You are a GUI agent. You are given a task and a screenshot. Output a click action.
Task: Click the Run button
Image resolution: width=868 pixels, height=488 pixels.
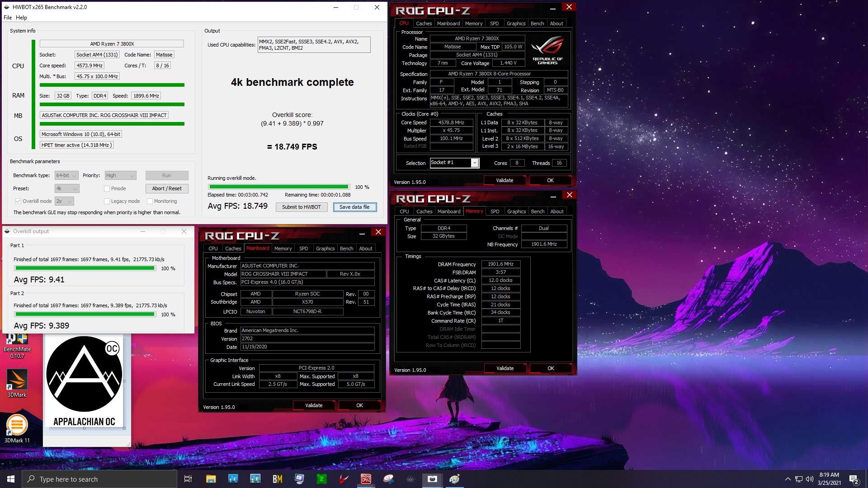pos(167,175)
